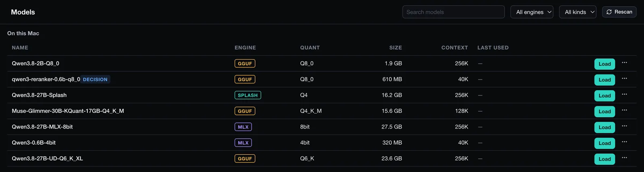Expand the All engines dropdown

[x=532, y=12]
